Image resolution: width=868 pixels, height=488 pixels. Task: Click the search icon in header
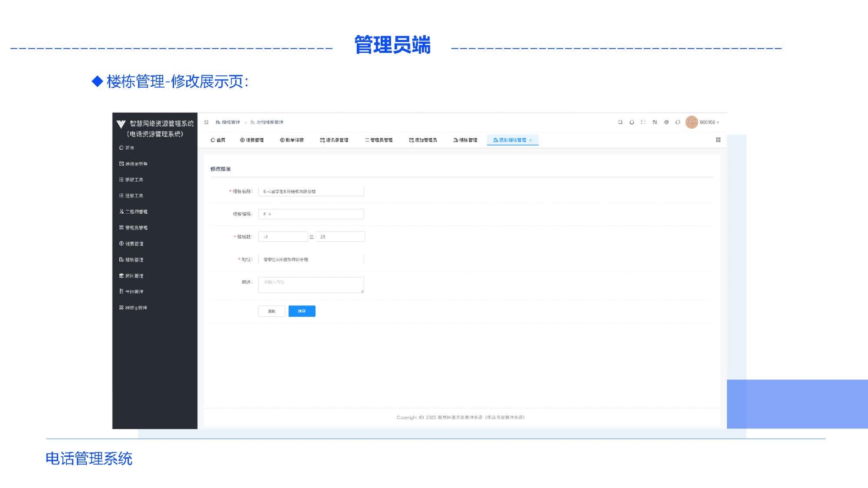click(x=620, y=122)
